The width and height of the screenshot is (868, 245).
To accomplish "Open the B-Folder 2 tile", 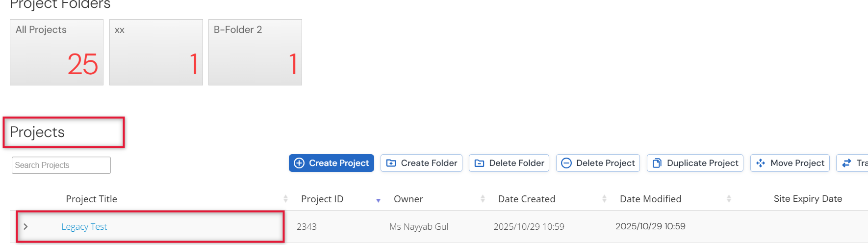I will 255,52.
